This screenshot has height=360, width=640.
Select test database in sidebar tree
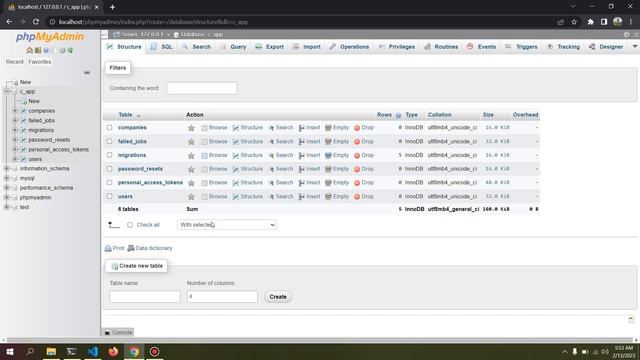coord(24,207)
